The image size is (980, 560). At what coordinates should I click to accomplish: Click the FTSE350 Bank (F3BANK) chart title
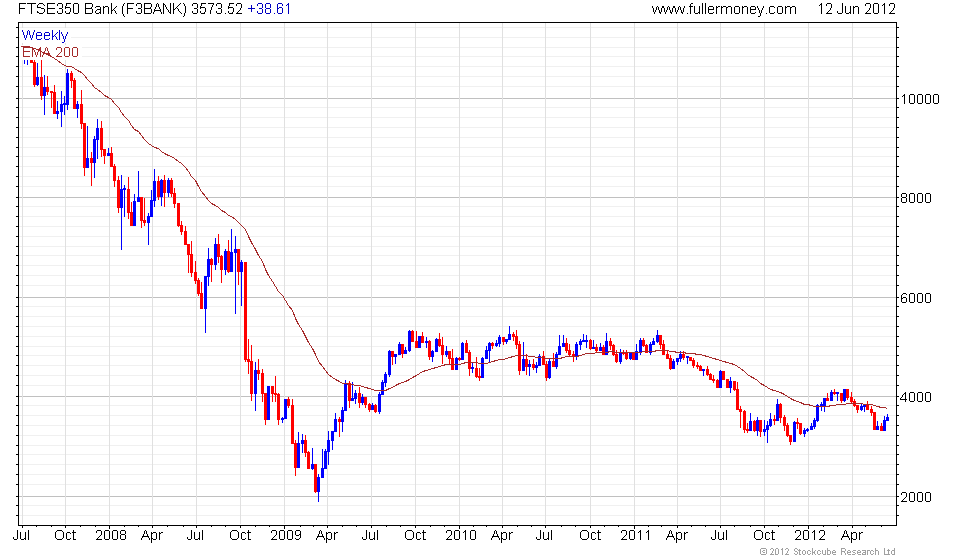pyautogui.click(x=102, y=9)
